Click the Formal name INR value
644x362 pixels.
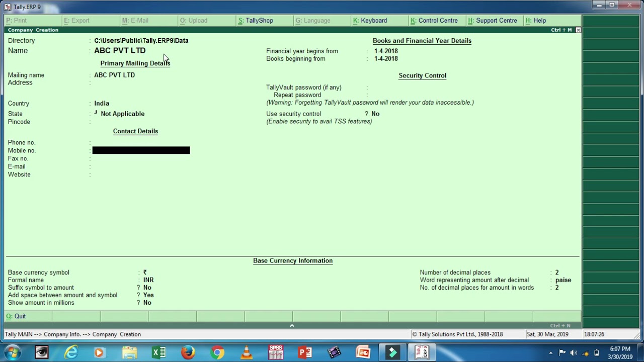click(148, 280)
